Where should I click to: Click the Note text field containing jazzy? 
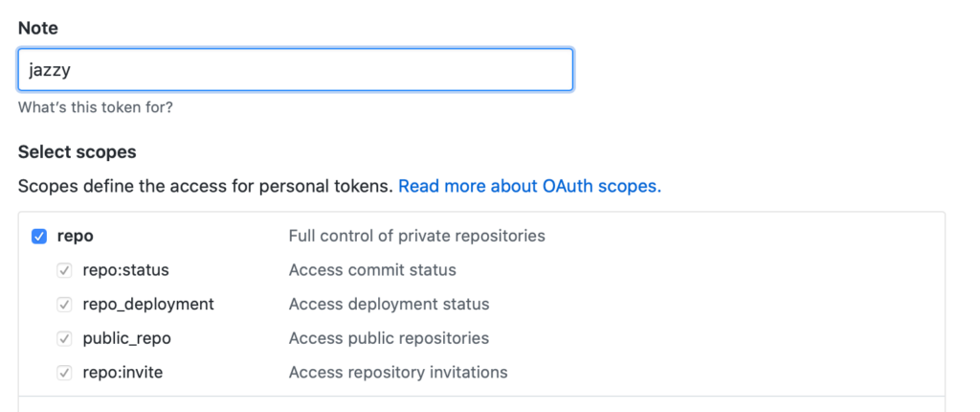pyautogui.click(x=296, y=70)
